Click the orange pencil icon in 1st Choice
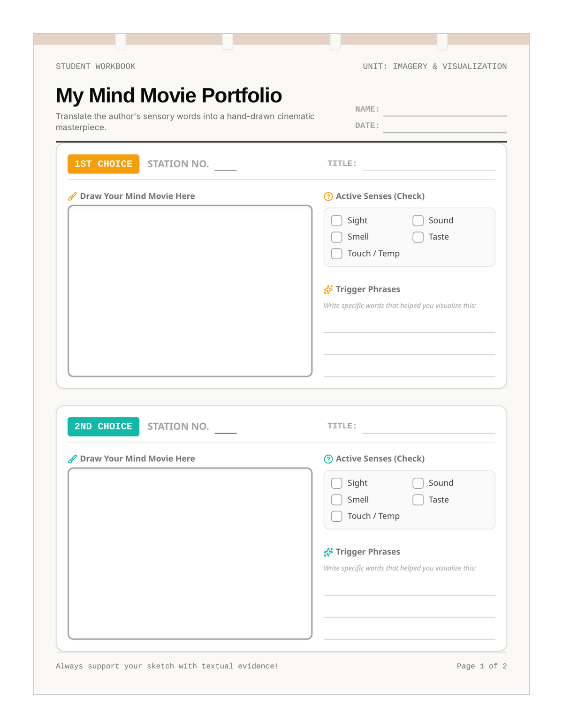The height and width of the screenshot is (728, 563). [72, 196]
